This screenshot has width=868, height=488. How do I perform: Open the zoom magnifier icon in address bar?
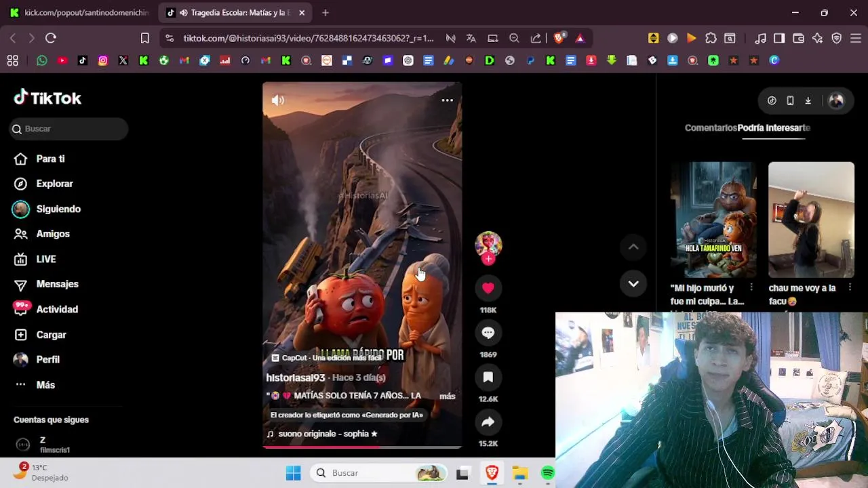coord(514,38)
